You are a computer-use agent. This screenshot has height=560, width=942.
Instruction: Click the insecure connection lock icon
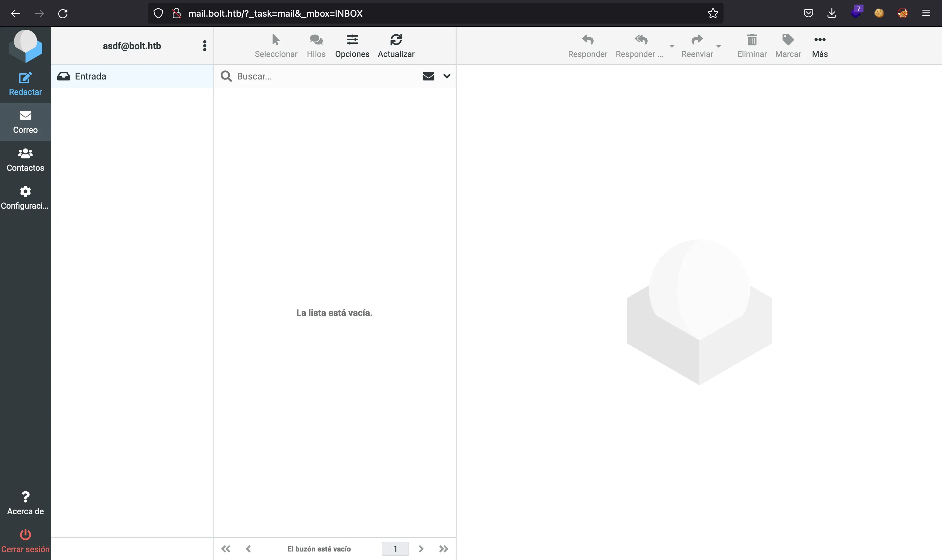click(176, 14)
